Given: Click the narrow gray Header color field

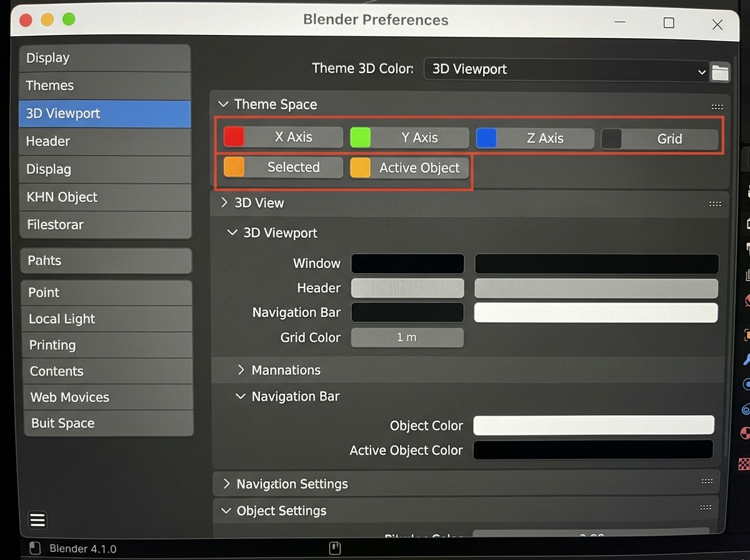Looking at the screenshot, I should point(407,288).
